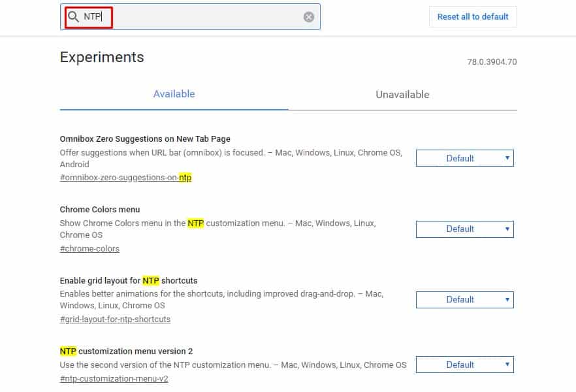Switch to the Unavailable tab
The image size is (576, 392).
click(x=402, y=95)
